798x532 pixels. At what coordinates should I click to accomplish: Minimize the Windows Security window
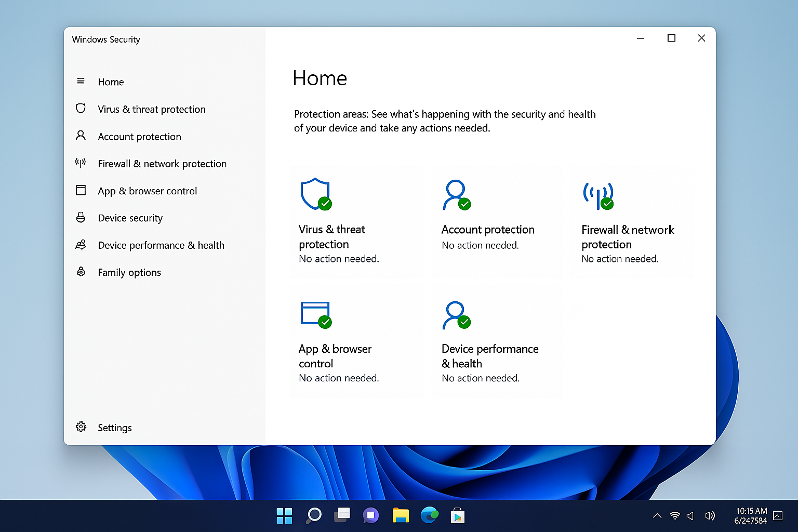click(640, 38)
